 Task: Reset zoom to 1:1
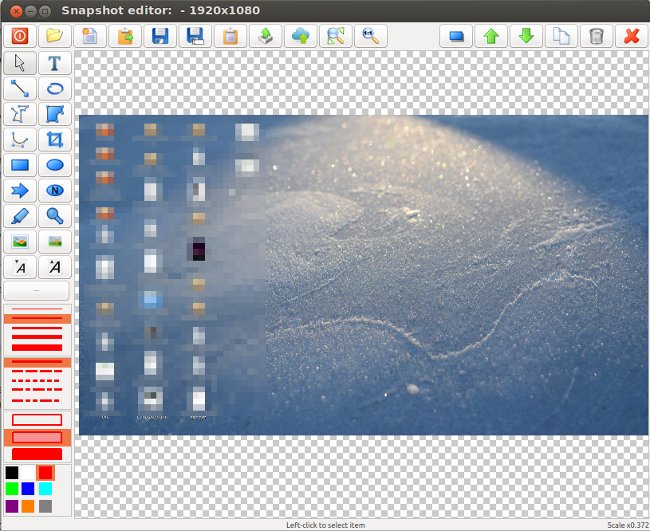(x=371, y=36)
